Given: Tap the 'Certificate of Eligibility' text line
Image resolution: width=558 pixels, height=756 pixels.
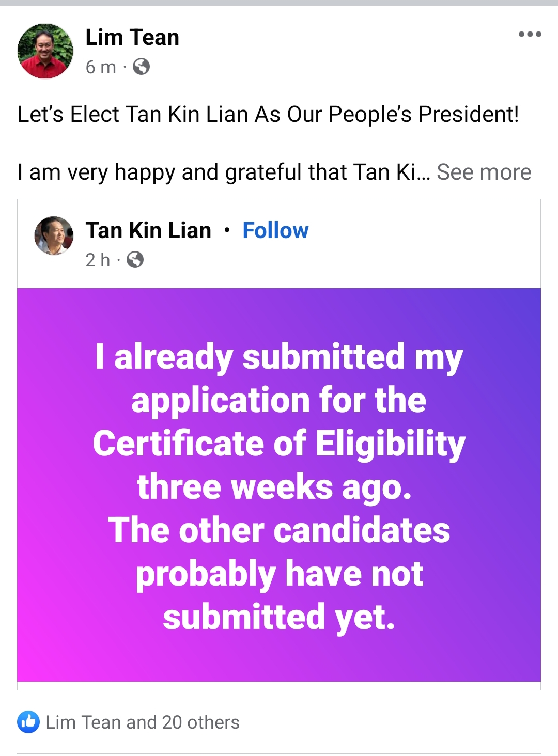Looking at the screenshot, I should [279, 444].
